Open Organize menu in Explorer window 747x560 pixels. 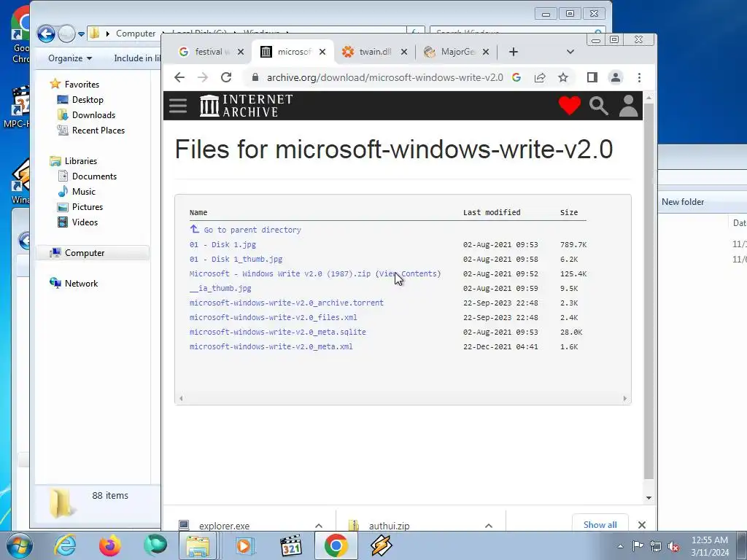point(69,58)
